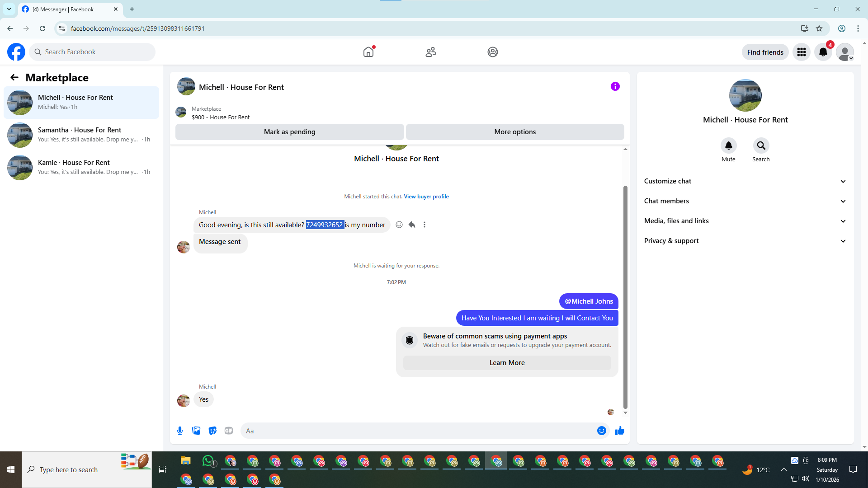Viewport: 868px width, 488px height.
Task: Open the emoji picker in message box
Action: [x=601, y=431]
